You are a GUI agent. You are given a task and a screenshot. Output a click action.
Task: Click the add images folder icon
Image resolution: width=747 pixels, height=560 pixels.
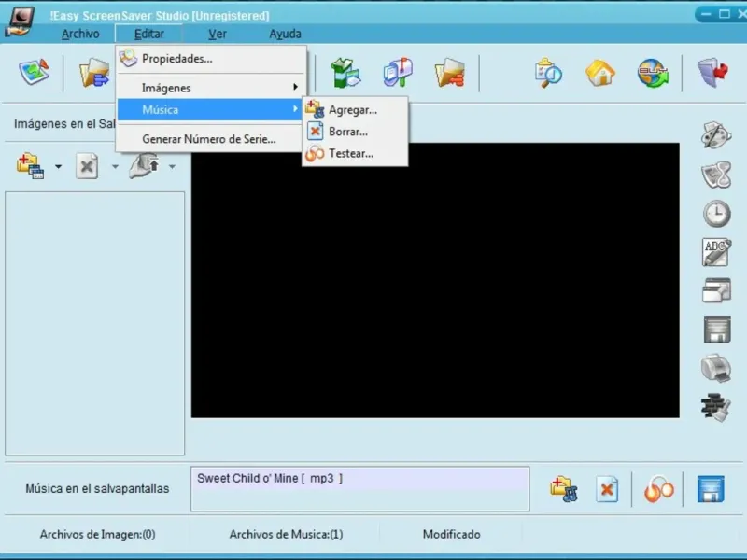pos(31,166)
